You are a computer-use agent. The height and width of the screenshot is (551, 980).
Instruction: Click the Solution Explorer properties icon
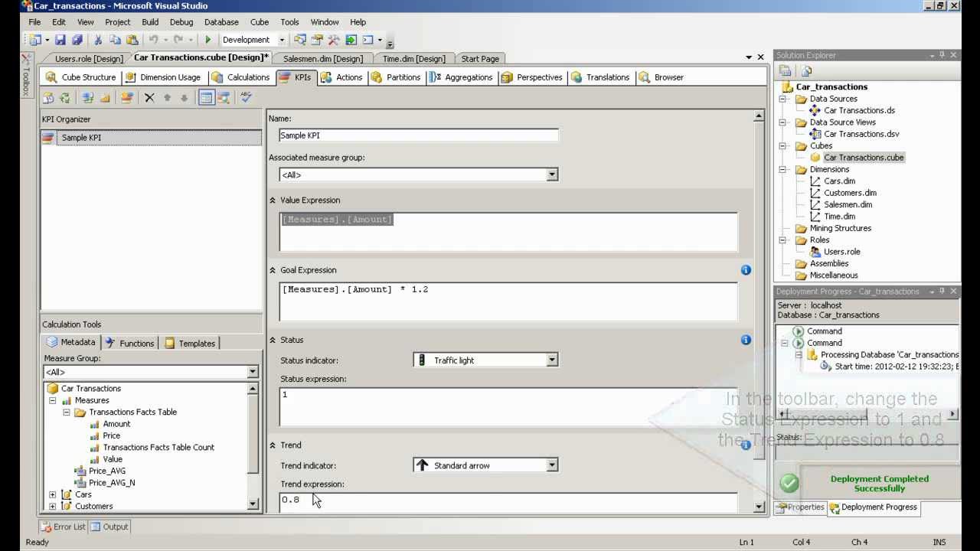pos(785,71)
